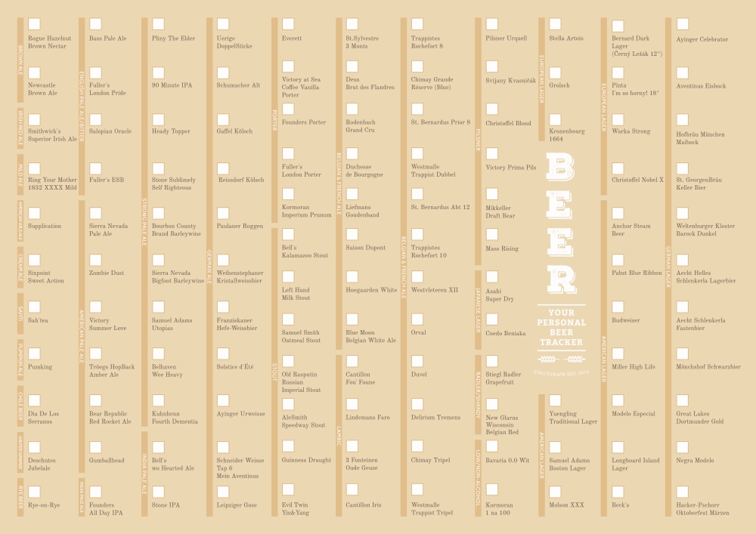Check the Leipziger Gose box
The height and width of the screenshot is (534, 756).
point(223,492)
